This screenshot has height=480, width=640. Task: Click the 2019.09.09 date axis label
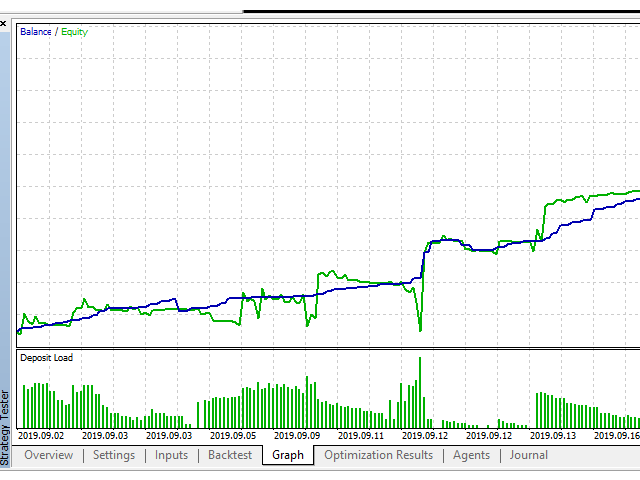(297, 435)
